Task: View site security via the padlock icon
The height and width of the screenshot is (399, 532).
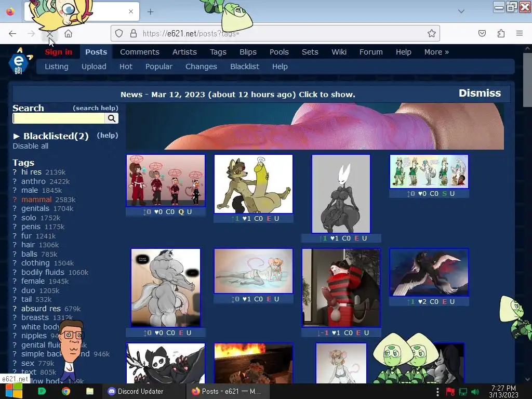Action: [134, 33]
